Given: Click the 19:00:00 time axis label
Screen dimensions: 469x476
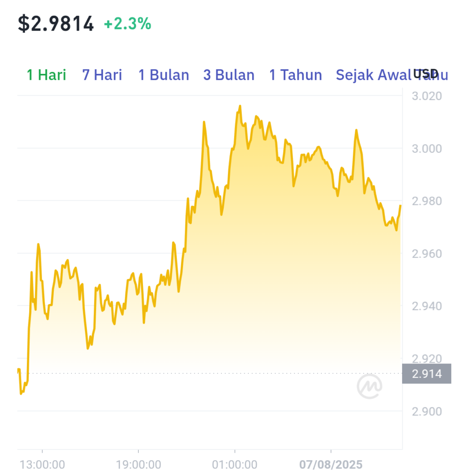Looking at the screenshot, I should click(138, 464).
